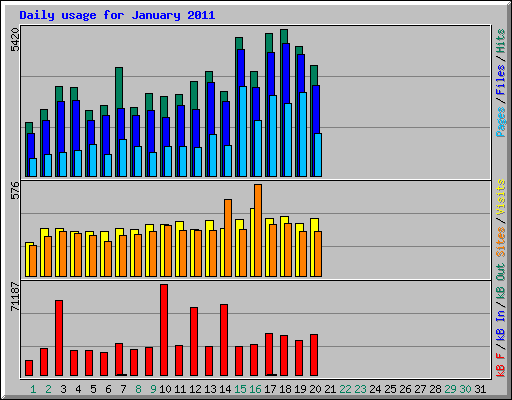Click the red kB bar for day 14
The height and width of the screenshot is (400, 512).
(x=224, y=340)
